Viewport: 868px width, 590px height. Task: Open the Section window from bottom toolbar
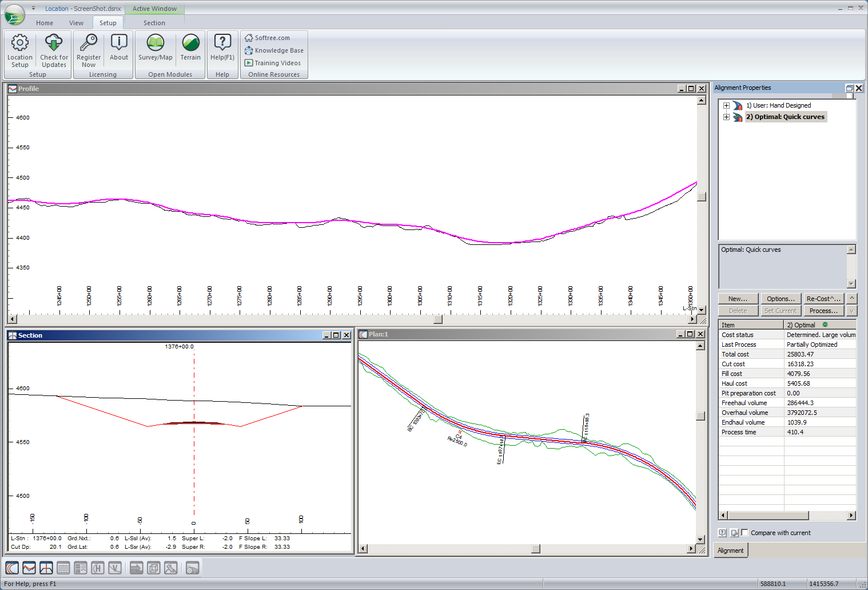46,568
